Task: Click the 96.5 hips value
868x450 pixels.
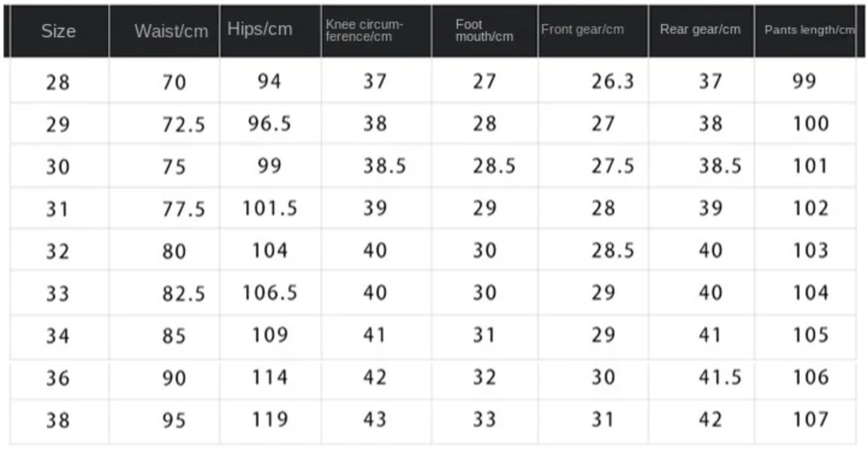Action: 269,123
